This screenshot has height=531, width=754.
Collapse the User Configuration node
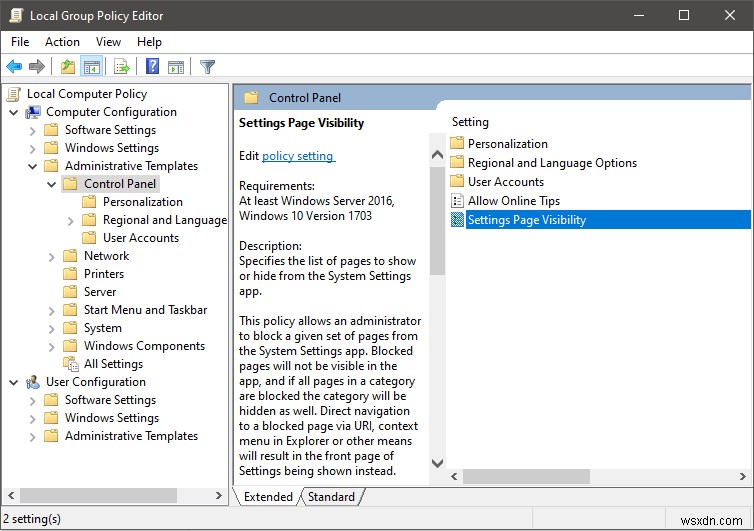(14, 382)
